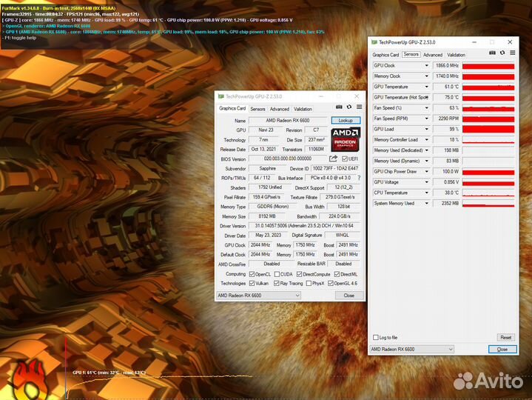The height and width of the screenshot is (400, 532).
Task: Click refresh icon in Graphics Card window
Action: coord(349,107)
